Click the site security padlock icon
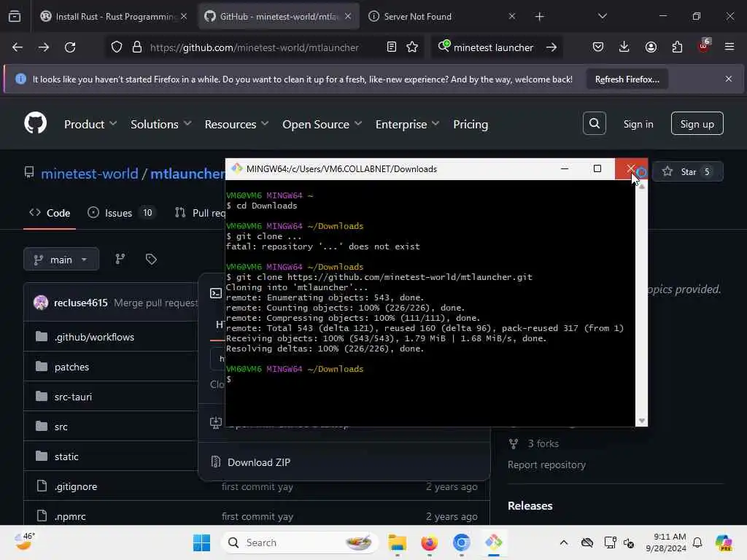The width and height of the screenshot is (747, 560). click(137, 47)
